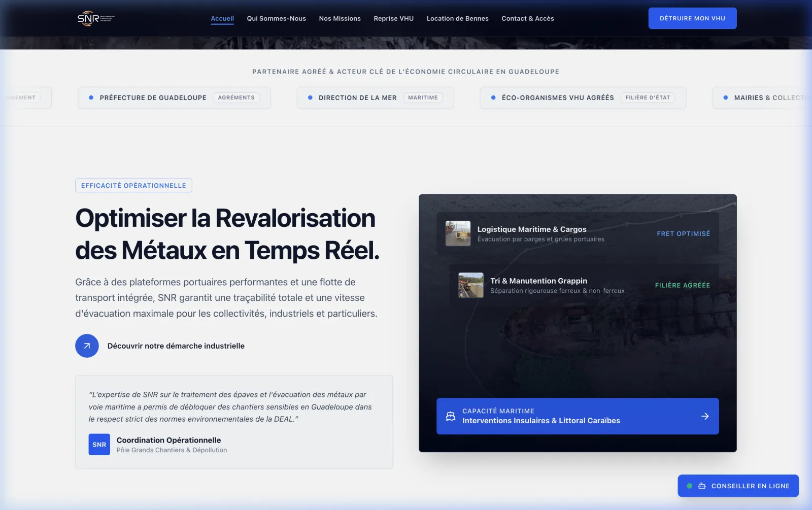Open Découvrir notre démarche industrielle link
Image resolution: width=812 pixels, height=510 pixels.
pyautogui.click(x=176, y=346)
